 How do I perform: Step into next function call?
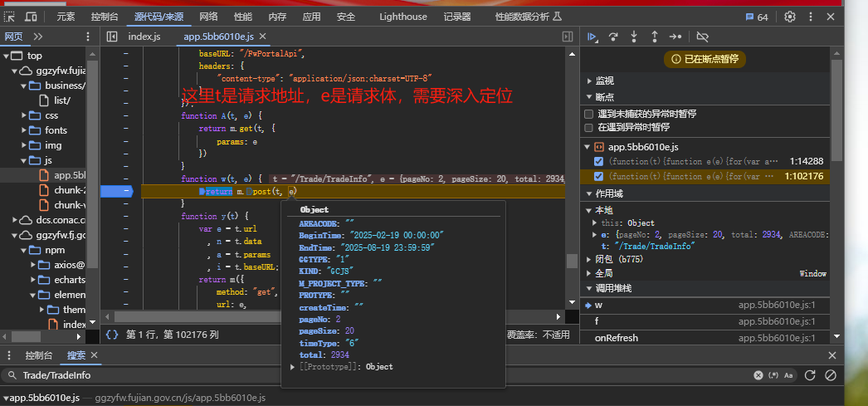[x=634, y=37]
